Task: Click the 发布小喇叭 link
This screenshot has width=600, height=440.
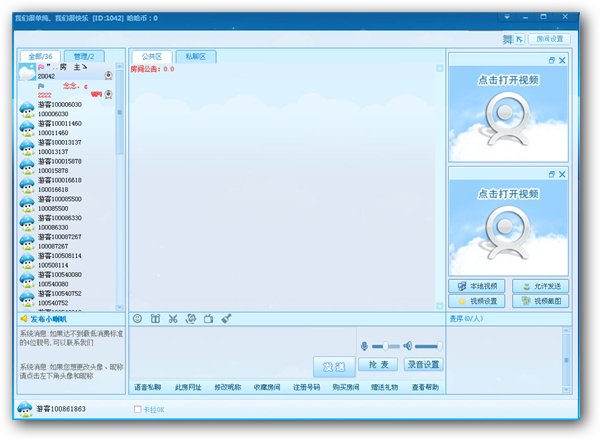Action: [49, 319]
